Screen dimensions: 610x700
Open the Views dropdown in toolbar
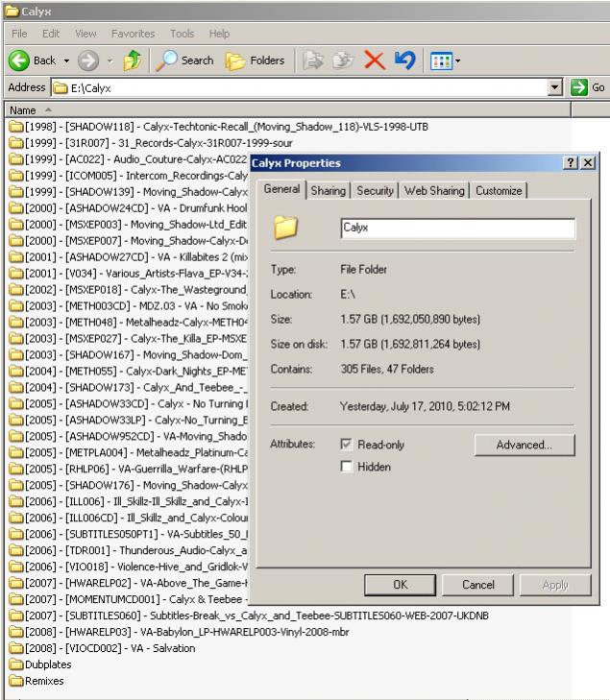point(446,60)
